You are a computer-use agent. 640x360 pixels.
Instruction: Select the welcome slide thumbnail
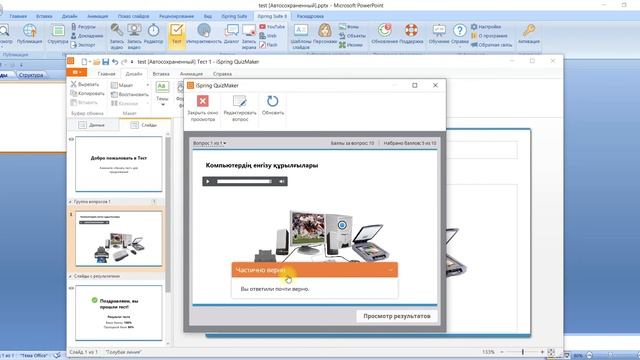tap(119, 164)
